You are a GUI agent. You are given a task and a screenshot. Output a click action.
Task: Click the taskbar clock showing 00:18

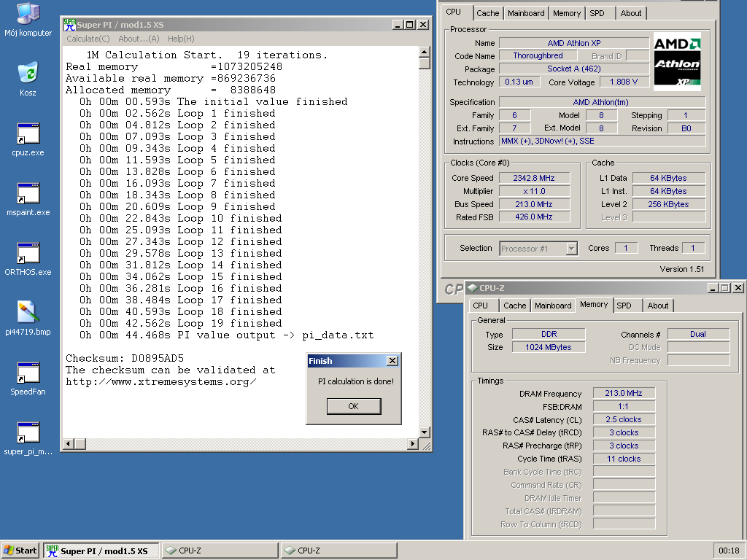[x=729, y=551]
